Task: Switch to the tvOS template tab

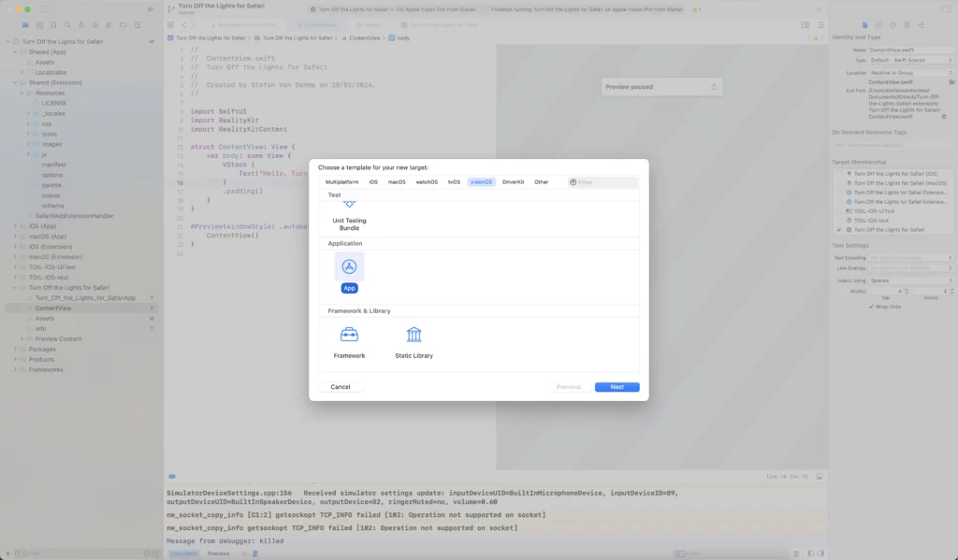Action: tap(454, 182)
